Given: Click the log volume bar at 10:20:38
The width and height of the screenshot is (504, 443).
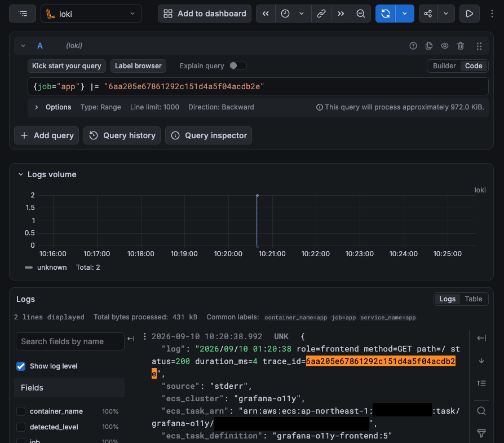Looking at the screenshot, I should 257,221.
